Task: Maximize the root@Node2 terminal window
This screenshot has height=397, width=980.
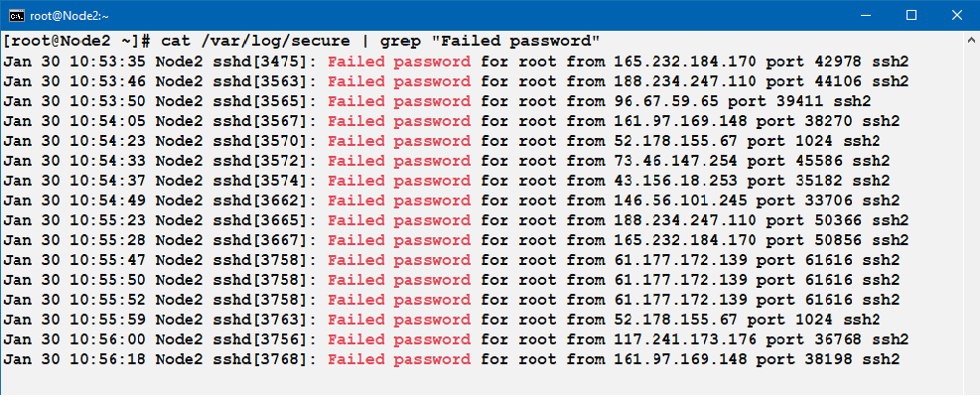Action: click(911, 15)
